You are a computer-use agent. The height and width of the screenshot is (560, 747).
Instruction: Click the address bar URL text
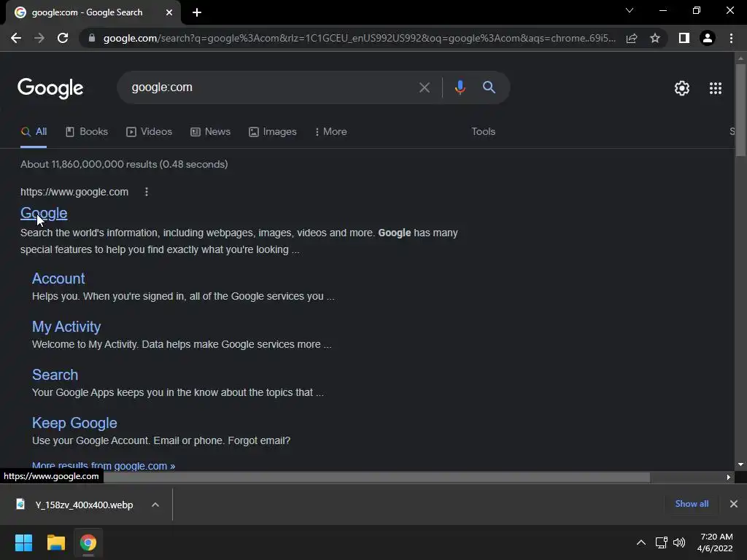click(359, 38)
